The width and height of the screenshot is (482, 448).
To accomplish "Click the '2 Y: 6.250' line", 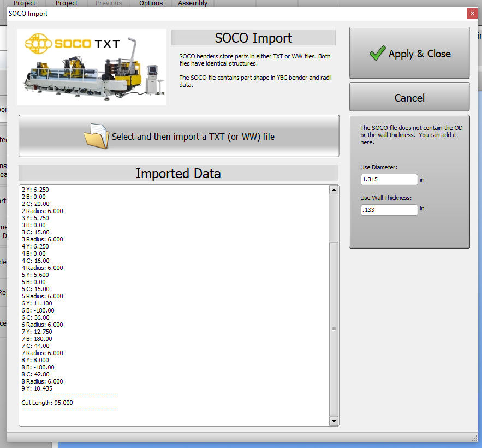I will pyautogui.click(x=35, y=190).
